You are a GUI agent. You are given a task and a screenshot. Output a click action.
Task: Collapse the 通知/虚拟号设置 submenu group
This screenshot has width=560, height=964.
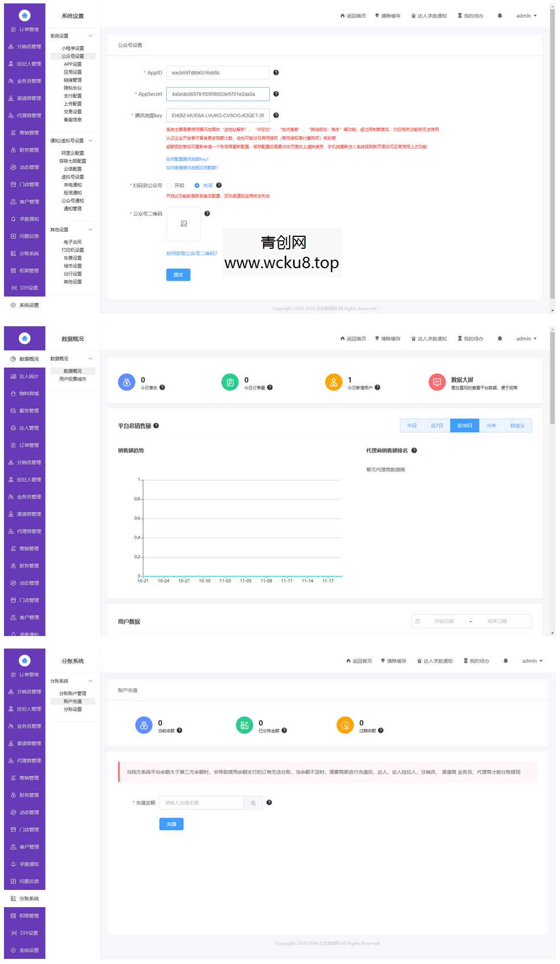point(72,141)
